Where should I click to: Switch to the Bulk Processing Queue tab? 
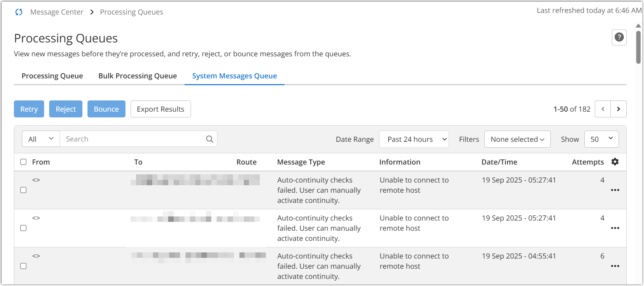pyautogui.click(x=138, y=76)
